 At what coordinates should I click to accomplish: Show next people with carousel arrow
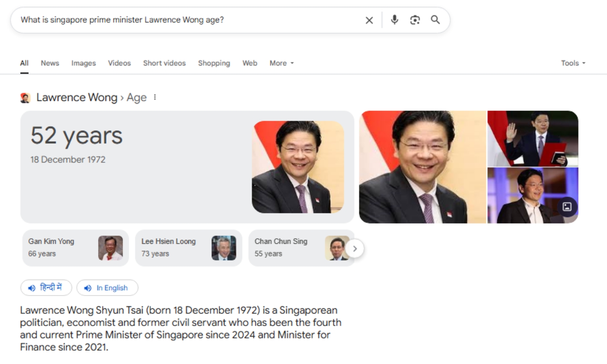pos(355,249)
